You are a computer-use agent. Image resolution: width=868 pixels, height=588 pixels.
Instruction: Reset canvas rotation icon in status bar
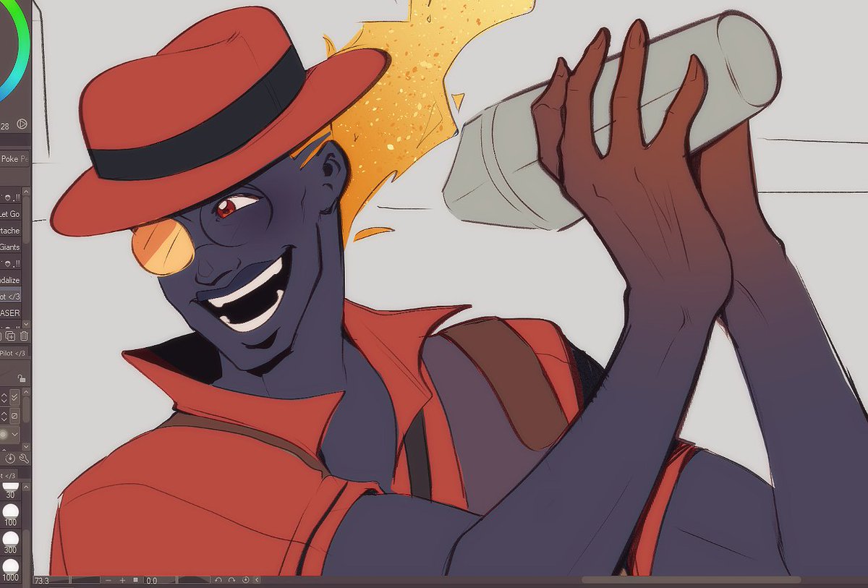point(245,580)
